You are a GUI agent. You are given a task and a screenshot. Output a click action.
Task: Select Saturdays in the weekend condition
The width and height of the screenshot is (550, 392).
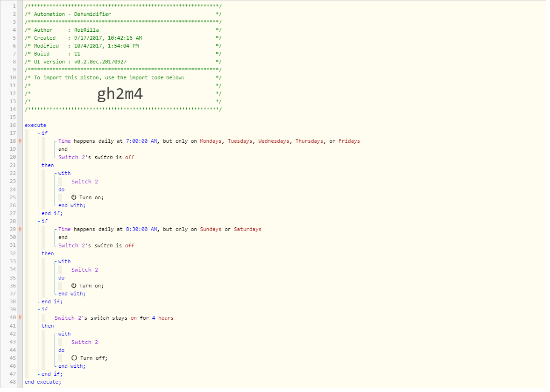247,229
